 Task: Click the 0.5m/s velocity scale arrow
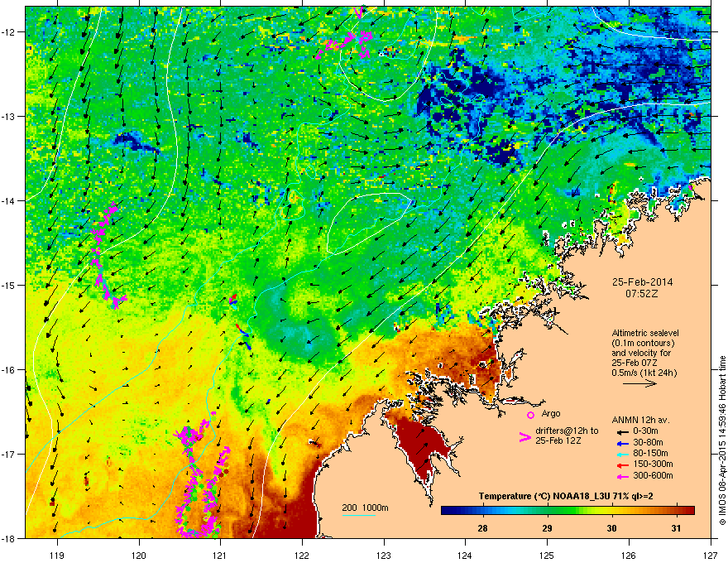point(639,383)
